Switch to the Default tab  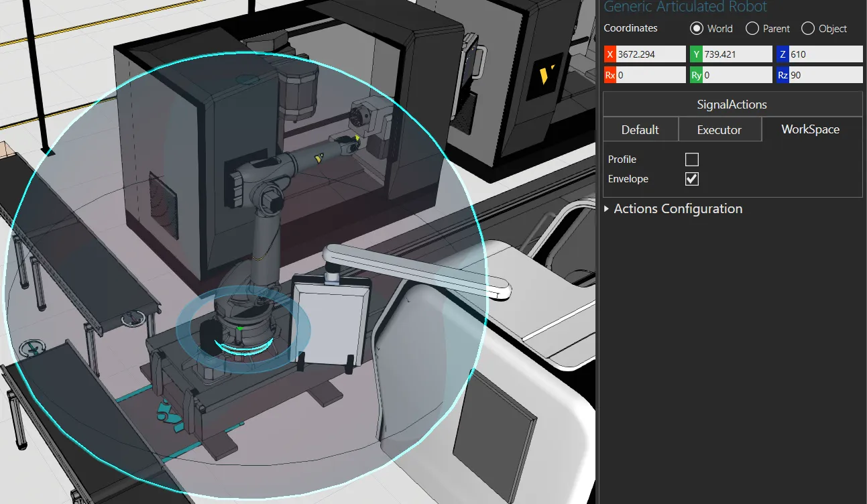coord(640,129)
